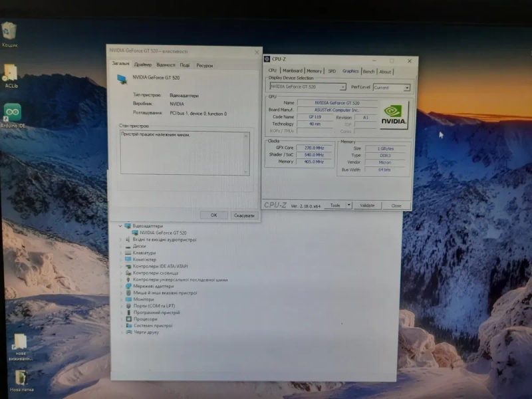
Task: Click the '270.0 MHz' GFX Core value
Action: pos(314,148)
